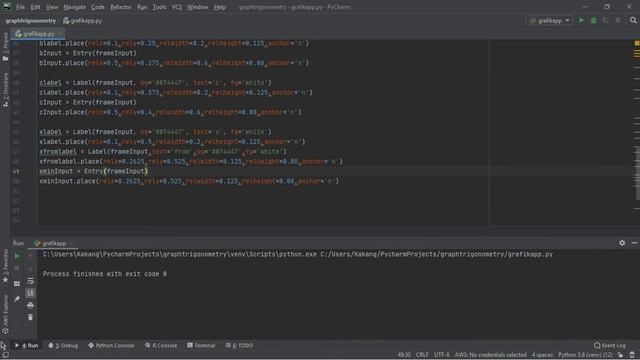The image size is (640, 360).
Task: Place cursor on line xminInput = Entry(frameInput)
Action: click(93, 171)
